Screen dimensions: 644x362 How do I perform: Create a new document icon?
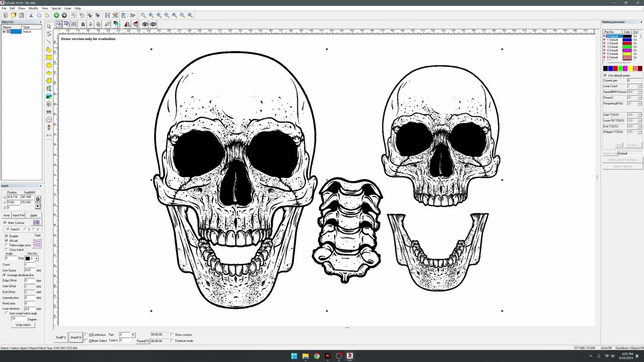pyautogui.click(x=6, y=15)
